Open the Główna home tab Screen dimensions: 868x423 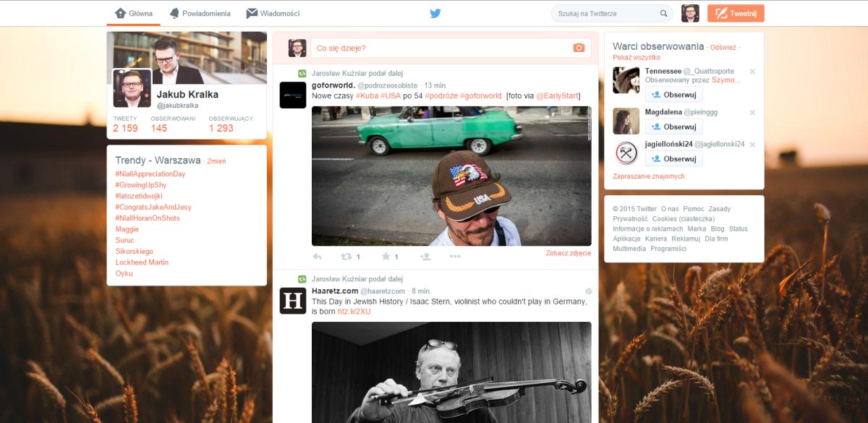tap(134, 13)
